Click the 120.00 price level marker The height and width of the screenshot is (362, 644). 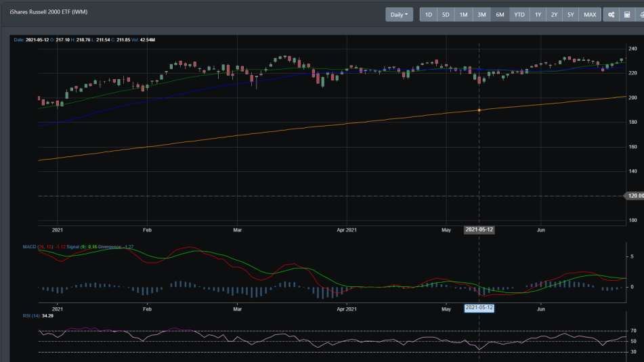(635, 196)
